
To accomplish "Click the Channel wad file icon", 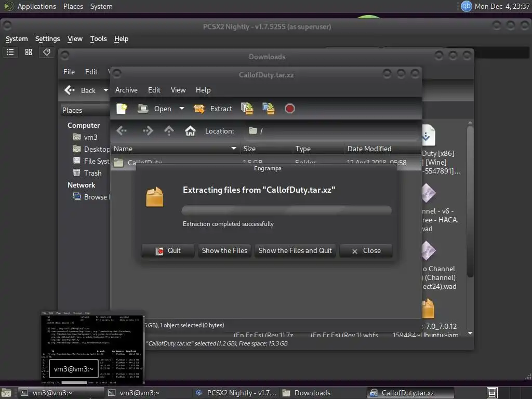I will coord(429,250).
